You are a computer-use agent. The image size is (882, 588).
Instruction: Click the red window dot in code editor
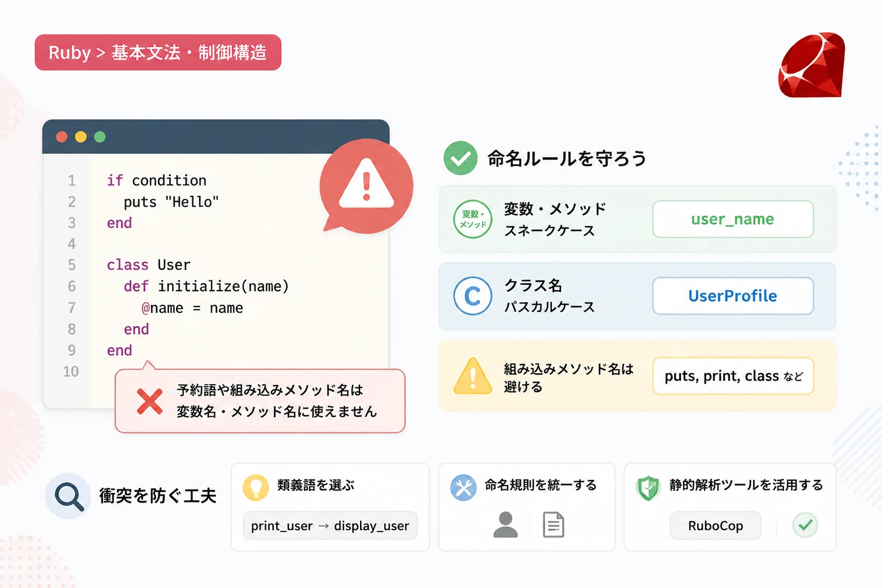pos(62,137)
